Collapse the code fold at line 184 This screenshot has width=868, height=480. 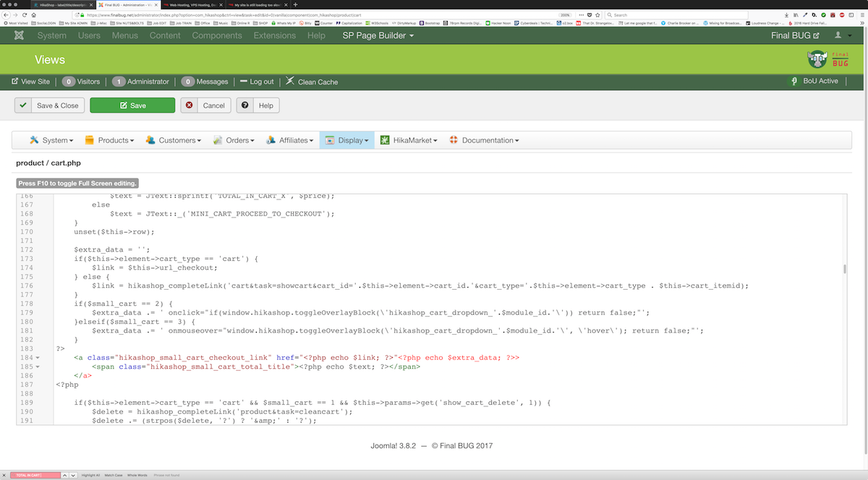point(38,357)
